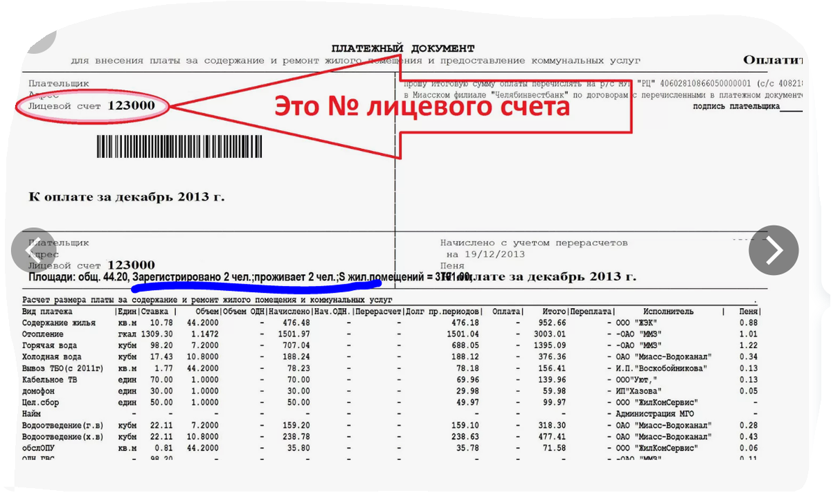Click charged amount '476.48' for Содержание жилья

296,323
